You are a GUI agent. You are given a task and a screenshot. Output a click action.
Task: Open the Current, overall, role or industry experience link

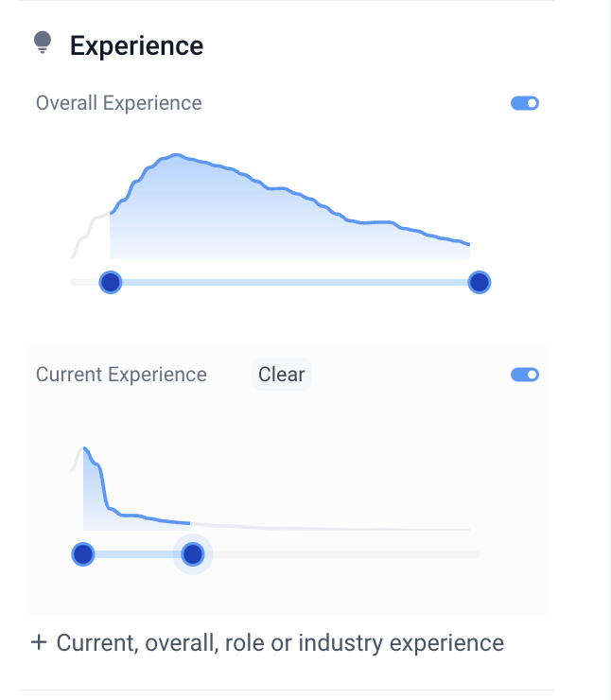[x=280, y=643]
